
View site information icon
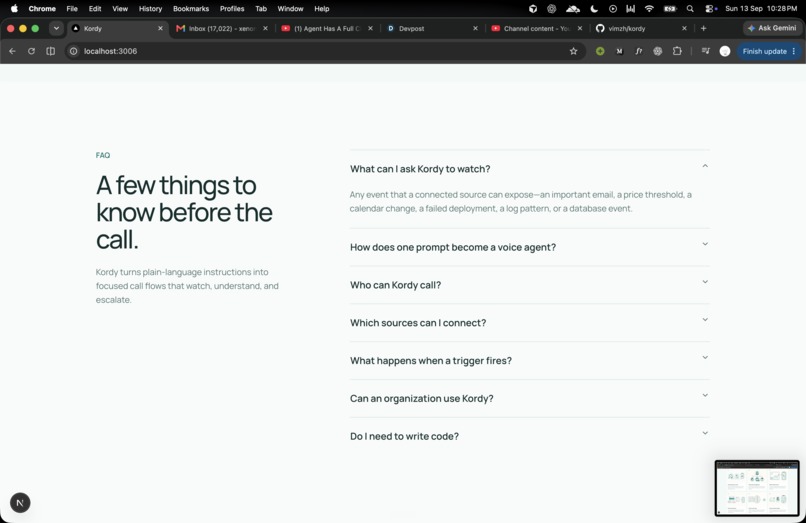pyautogui.click(x=74, y=51)
